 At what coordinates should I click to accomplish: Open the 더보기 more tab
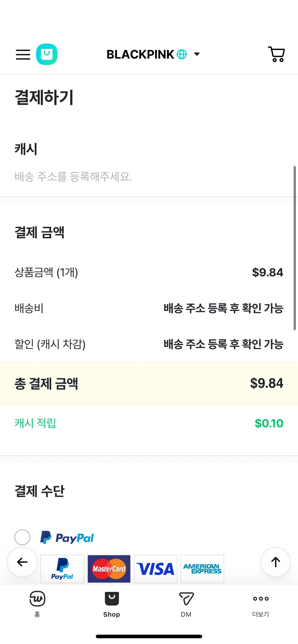(261, 604)
